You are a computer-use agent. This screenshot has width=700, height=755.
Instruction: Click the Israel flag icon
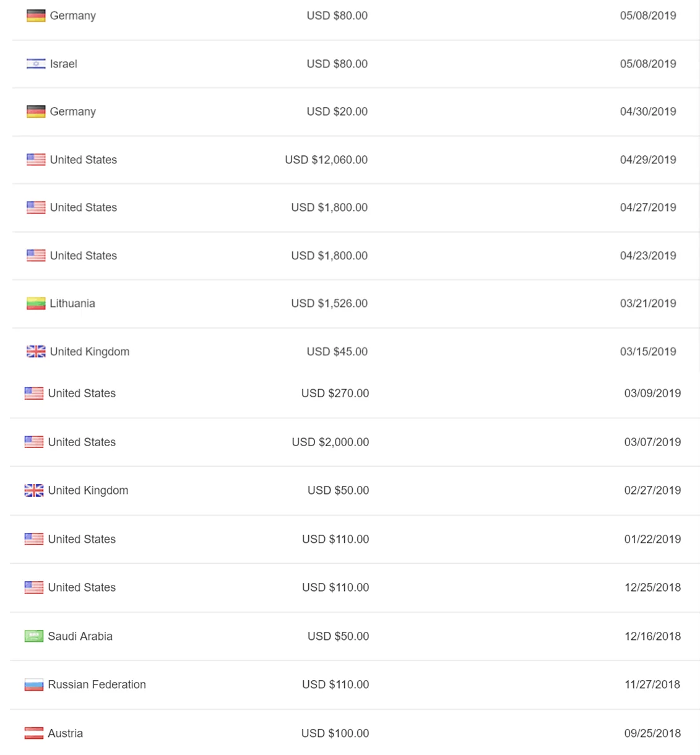[36, 64]
